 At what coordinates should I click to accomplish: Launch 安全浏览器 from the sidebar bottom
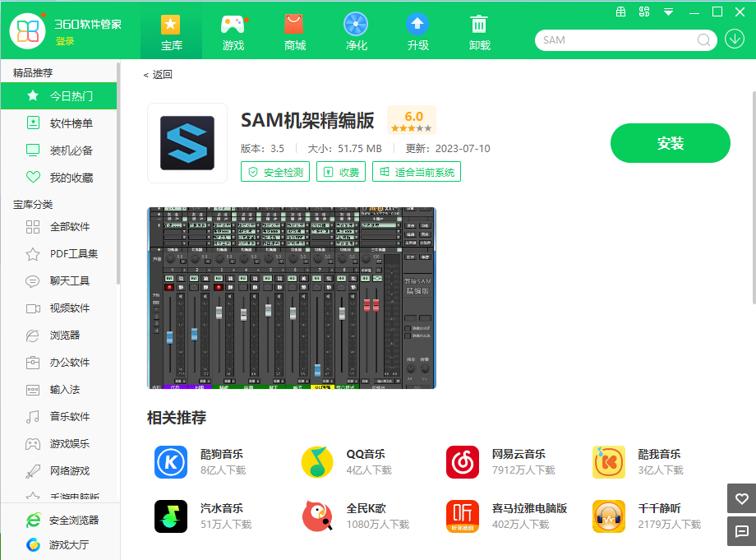62,520
